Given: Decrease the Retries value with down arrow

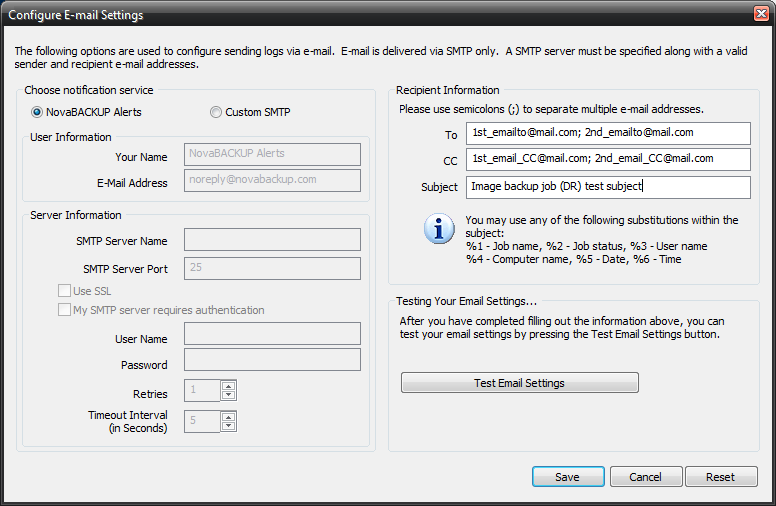Looking at the screenshot, I should tap(228, 395).
